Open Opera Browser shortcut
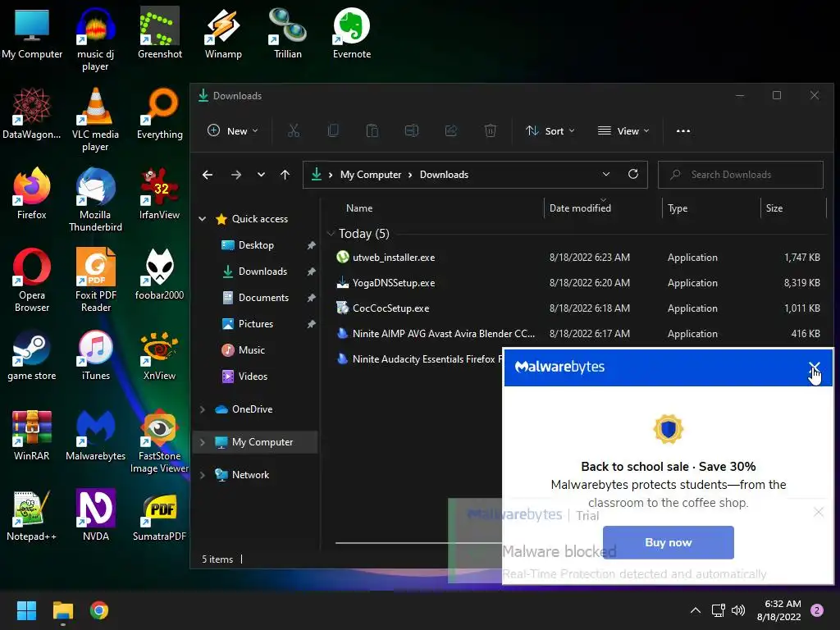This screenshot has width=840, height=630. [x=32, y=281]
